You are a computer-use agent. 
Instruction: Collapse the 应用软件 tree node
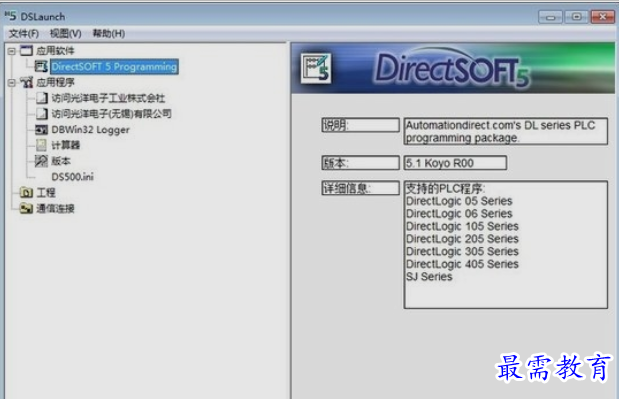(12, 51)
